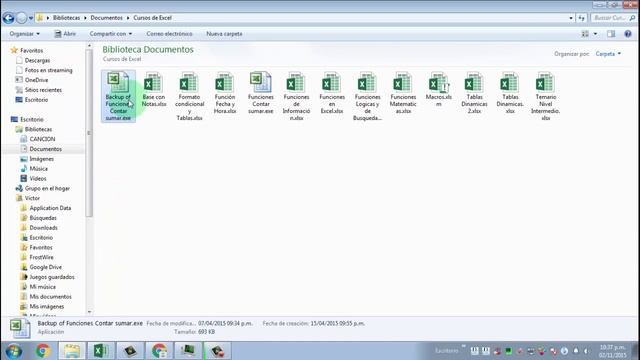
Task: Select Función Fecha y Hora.xlsx file
Action: point(225,93)
